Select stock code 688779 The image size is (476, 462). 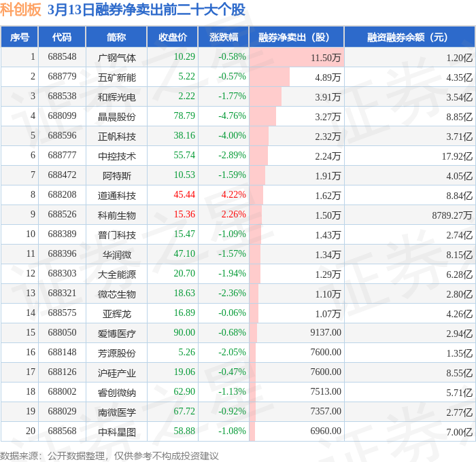[x=62, y=77]
